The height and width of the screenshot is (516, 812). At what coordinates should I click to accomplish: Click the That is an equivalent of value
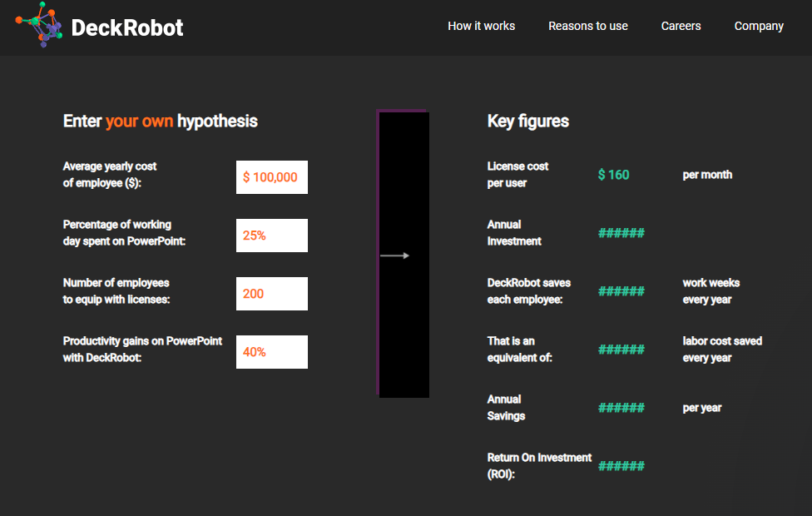pos(621,350)
